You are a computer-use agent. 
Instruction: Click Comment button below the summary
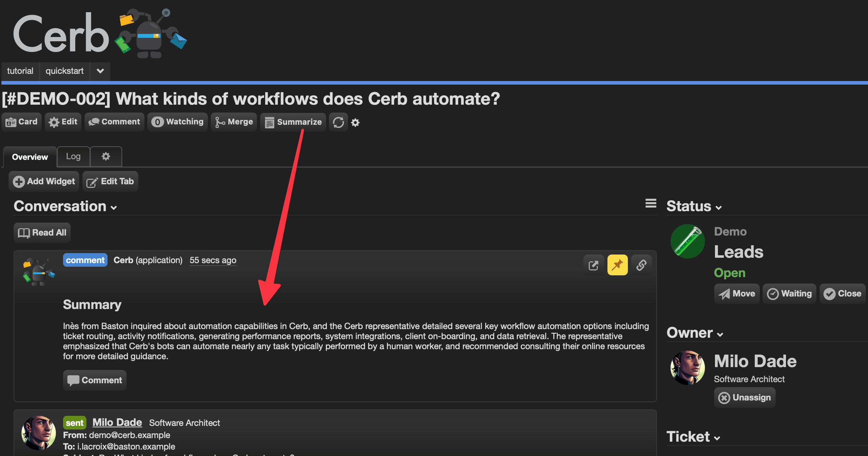(x=95, y=380)
